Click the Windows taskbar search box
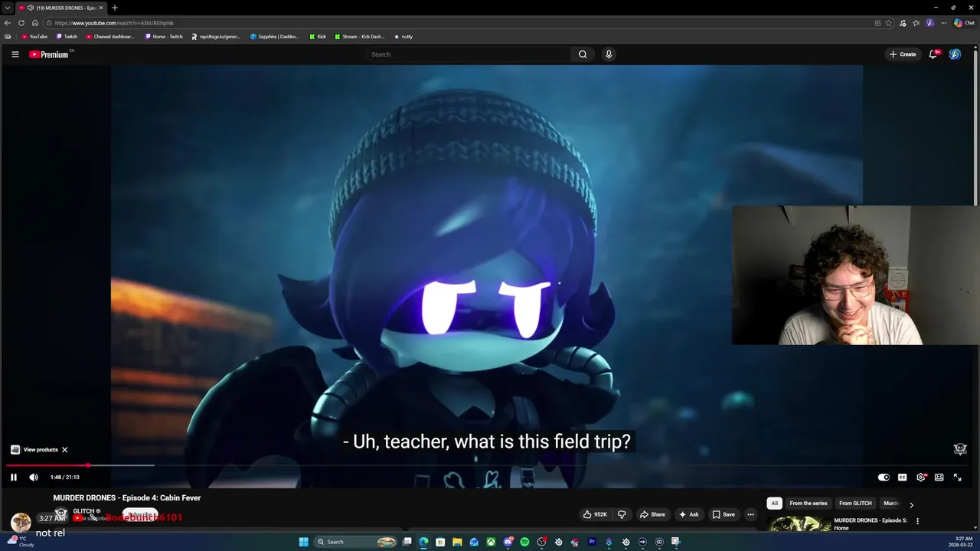 coord(356,542)
